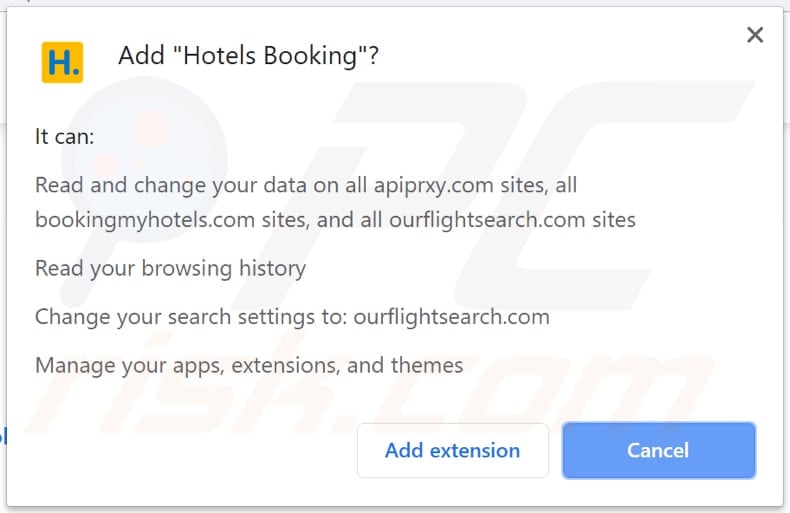Image resolution: width=790 pixels, height=513 pixels.
Task: Click the word "extensions" in the manage permission
Action: [x=286, y=365]
